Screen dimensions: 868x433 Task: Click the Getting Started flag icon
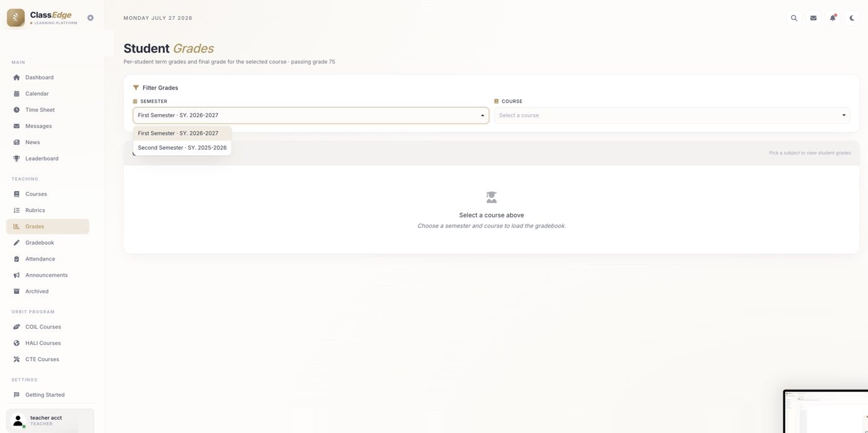pyautogui.click(x=17, y=395)
